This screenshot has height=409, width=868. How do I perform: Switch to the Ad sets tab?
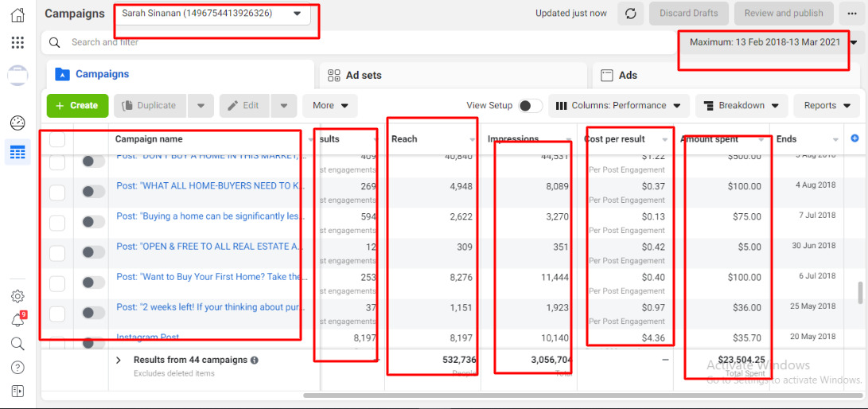(364, 75)
